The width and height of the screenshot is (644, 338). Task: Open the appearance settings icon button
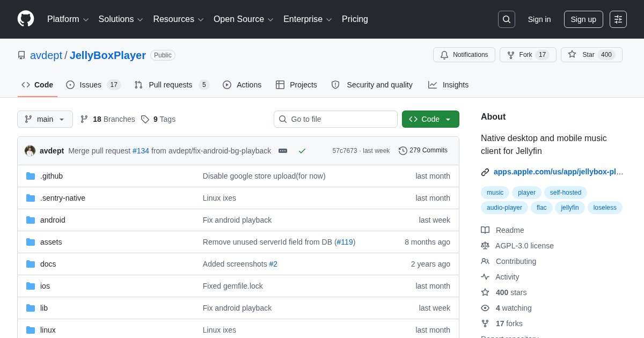[618, 19]
